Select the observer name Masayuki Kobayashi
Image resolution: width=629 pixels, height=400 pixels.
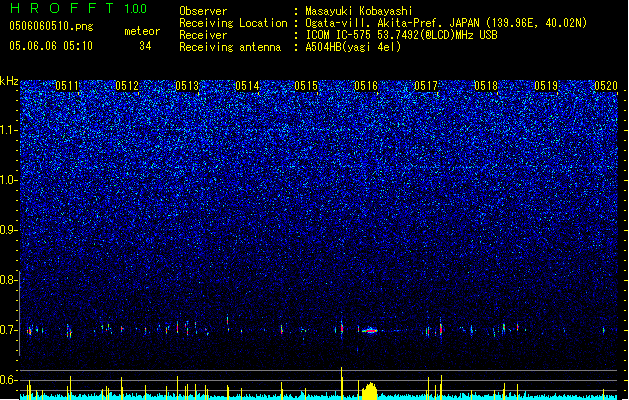pos(359,11)
